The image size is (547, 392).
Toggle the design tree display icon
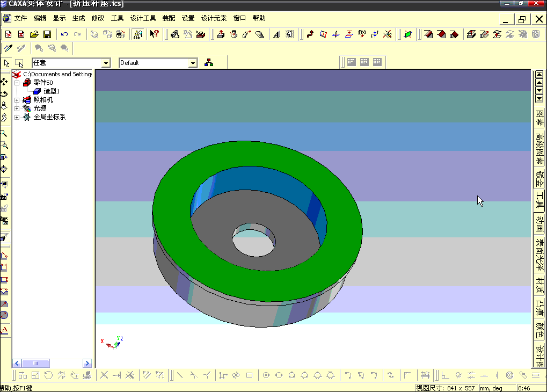(x=138, y=34)
